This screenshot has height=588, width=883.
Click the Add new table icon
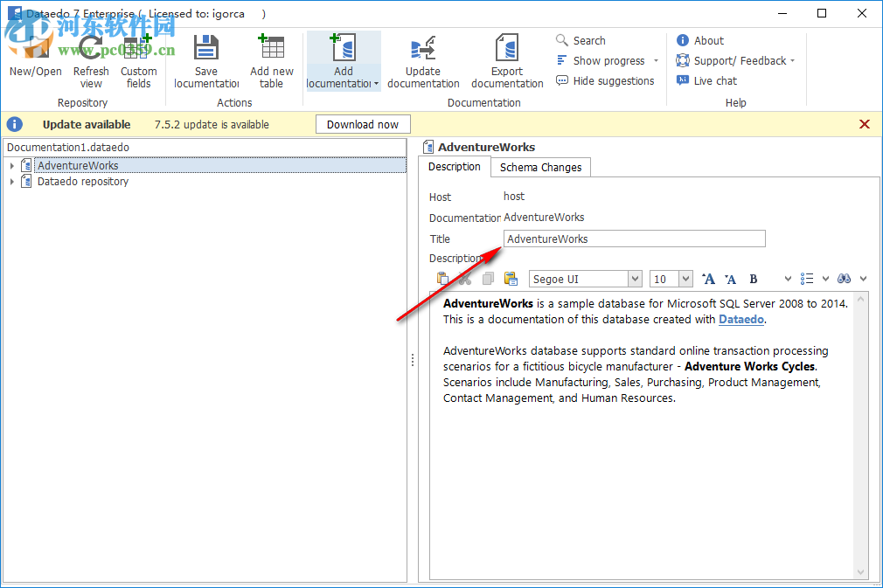pyautogui.click(x=272, y=49)
